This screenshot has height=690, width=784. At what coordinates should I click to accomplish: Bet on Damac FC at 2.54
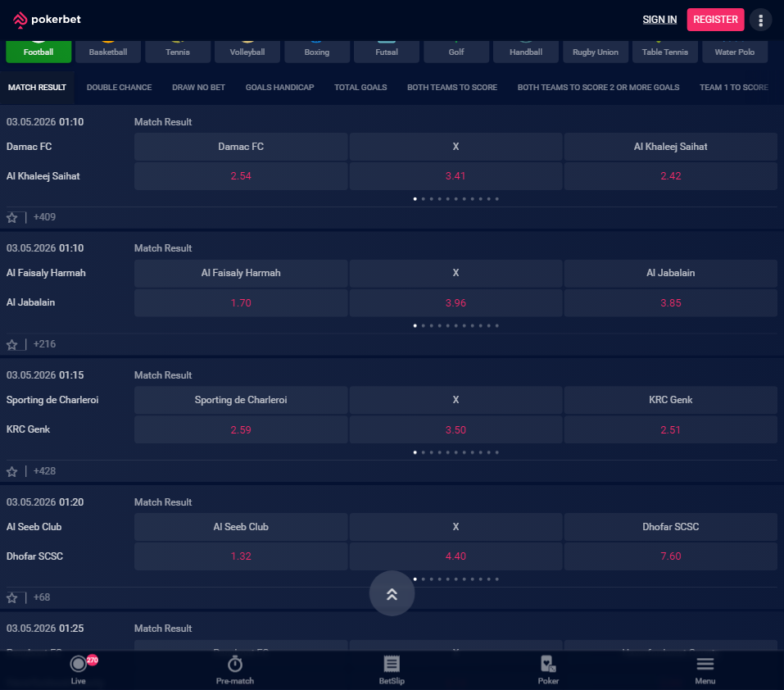(241, 176)
